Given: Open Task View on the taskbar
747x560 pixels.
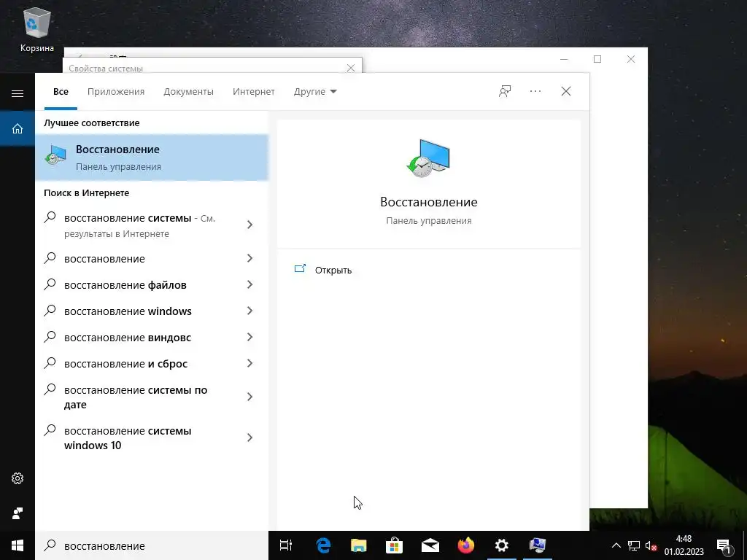Looking at the screenshot, I should 286,545.
